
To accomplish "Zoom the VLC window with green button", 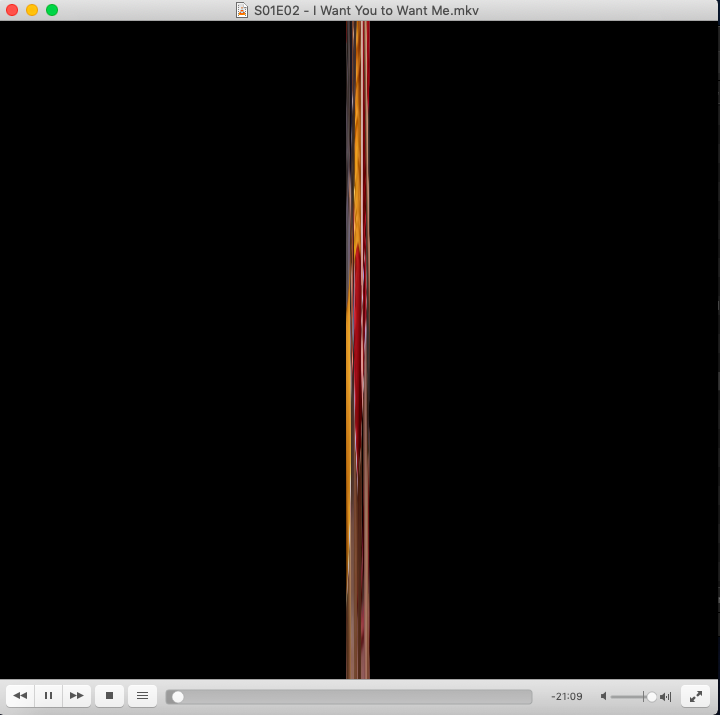I will tap(52, 10).
